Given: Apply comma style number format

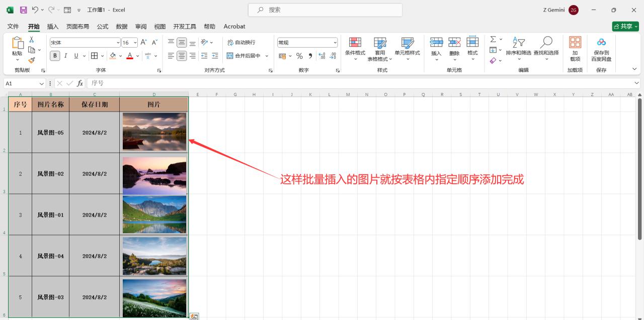Looking at the screenshot, I should click(x=310, y=56).
